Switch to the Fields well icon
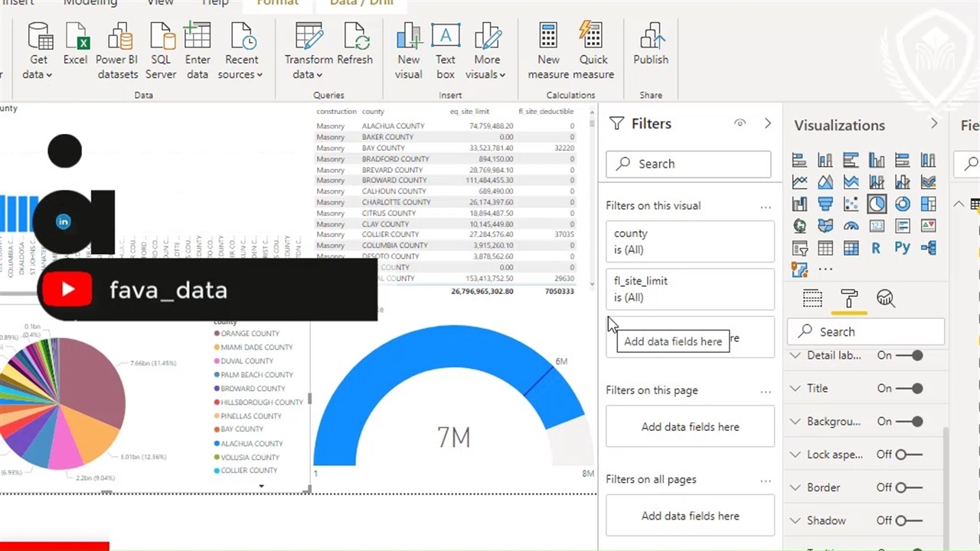The height and width of the screenshot is (551, 980). coord(812,298)
